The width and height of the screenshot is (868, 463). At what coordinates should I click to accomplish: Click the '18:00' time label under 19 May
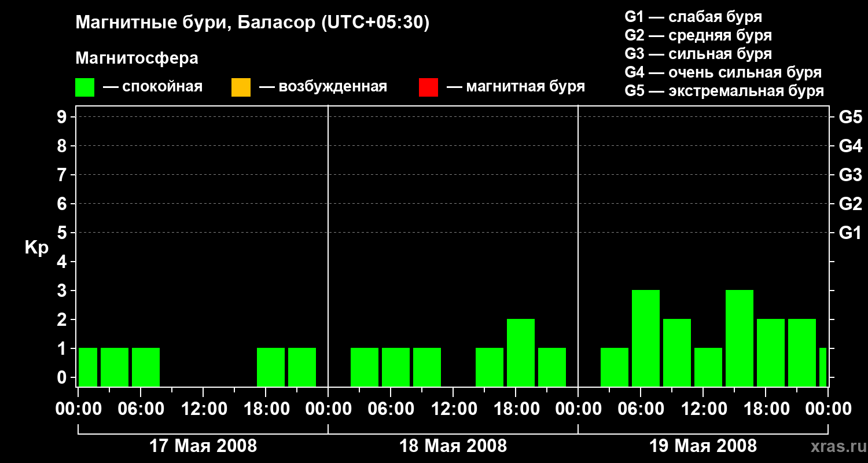(x=766, y=409)
